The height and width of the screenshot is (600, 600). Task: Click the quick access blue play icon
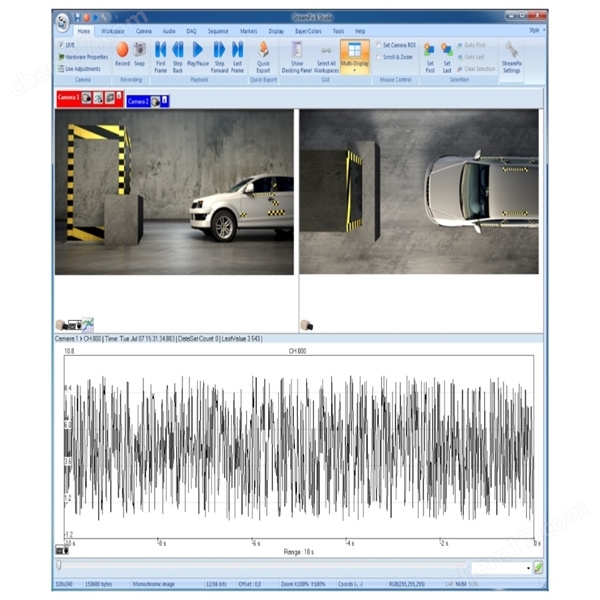(96, 18)
